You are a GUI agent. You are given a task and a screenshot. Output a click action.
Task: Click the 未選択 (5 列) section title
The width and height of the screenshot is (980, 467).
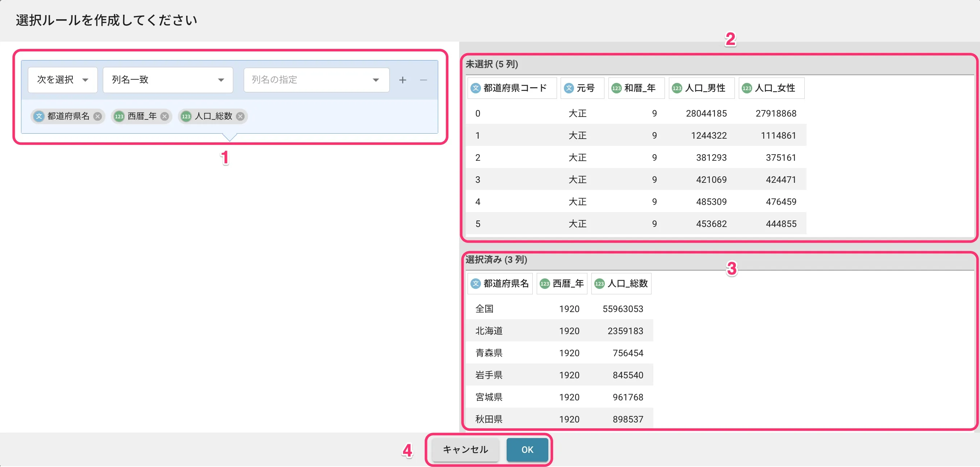pyautogui.click(x=491, y=64)
